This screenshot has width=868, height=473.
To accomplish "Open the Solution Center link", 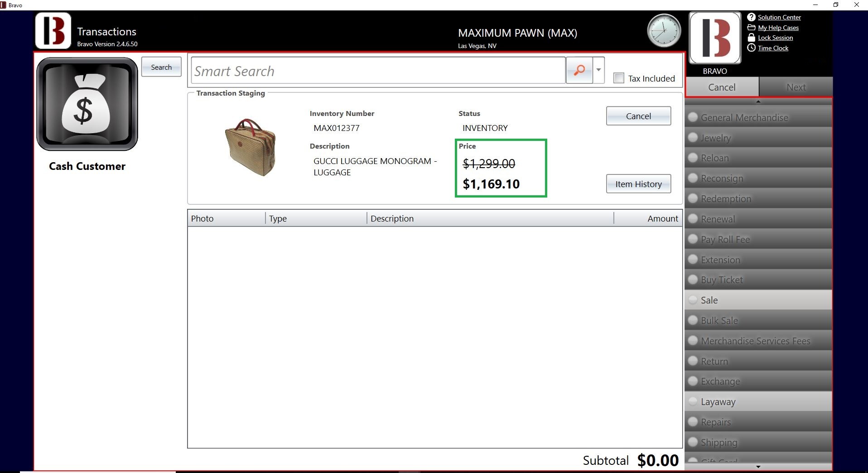I will pos(779,17).
